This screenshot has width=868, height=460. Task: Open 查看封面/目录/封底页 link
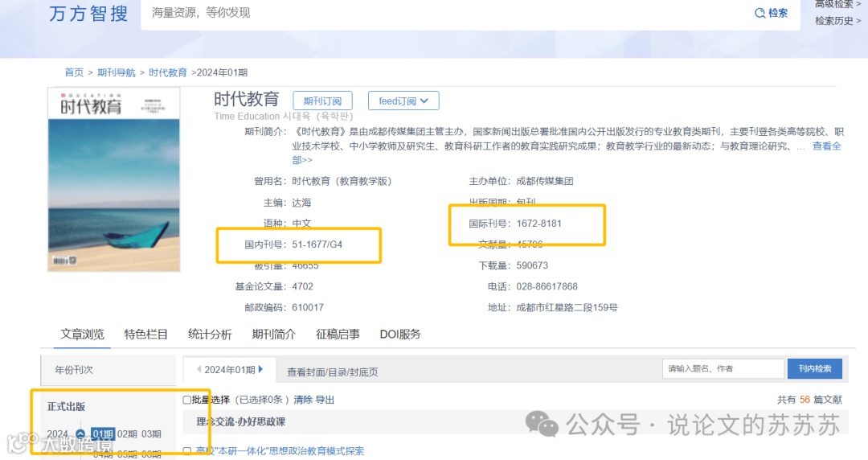click(x=332, y=372)
